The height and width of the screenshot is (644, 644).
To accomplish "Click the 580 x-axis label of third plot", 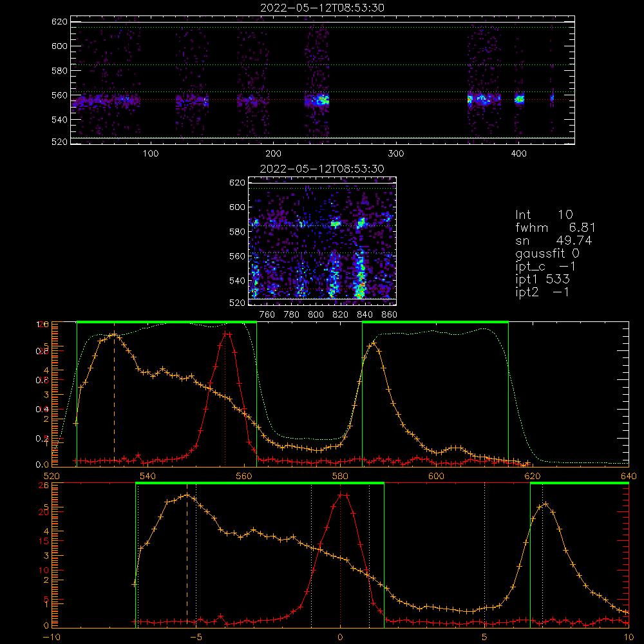I will pos(340,476).
